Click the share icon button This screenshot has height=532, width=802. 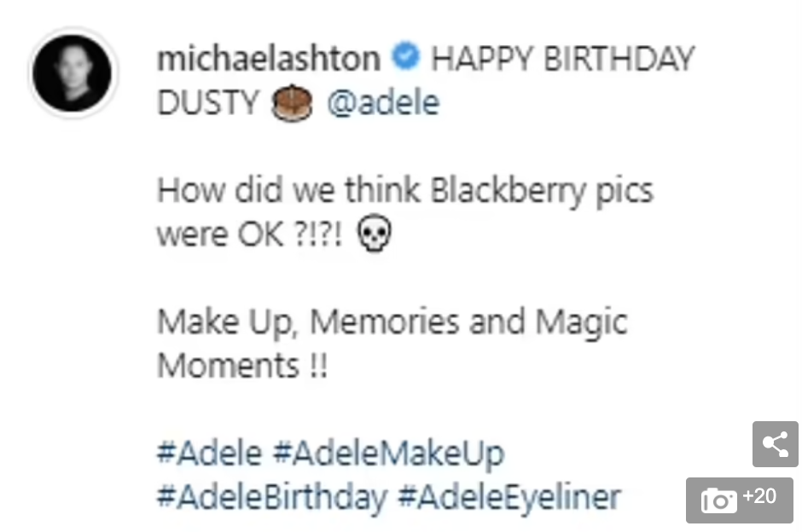click(x=775, y=443)
